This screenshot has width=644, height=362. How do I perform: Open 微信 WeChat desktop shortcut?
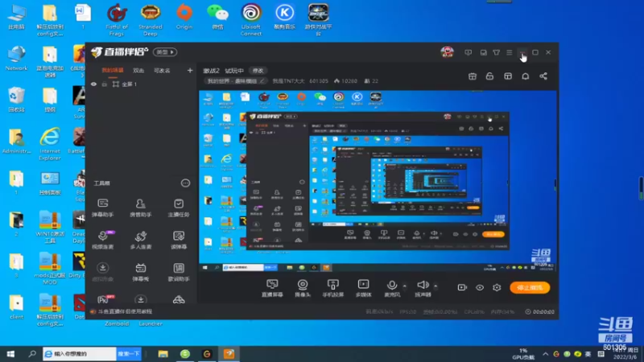[217, 17]
